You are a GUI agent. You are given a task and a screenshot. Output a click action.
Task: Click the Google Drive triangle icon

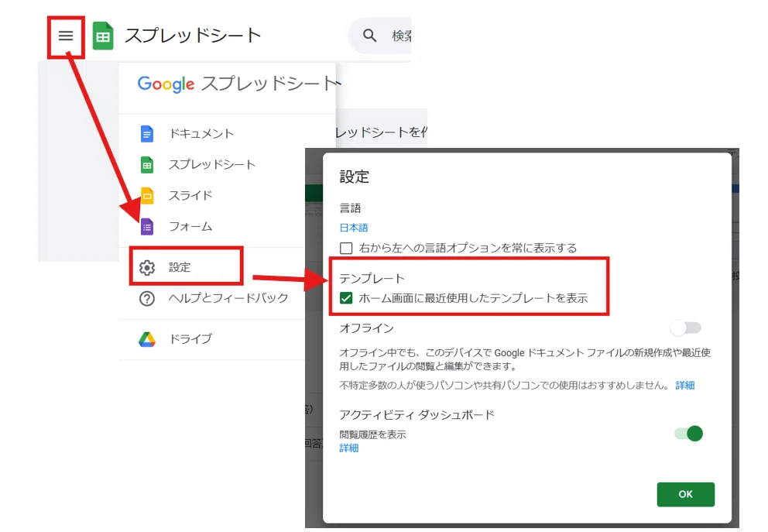pos(147,339)
